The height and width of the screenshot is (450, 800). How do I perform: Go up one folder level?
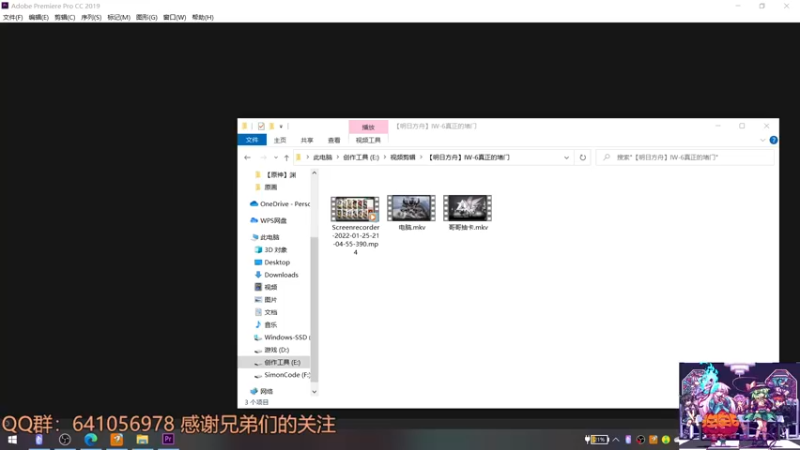pos(286,158)
